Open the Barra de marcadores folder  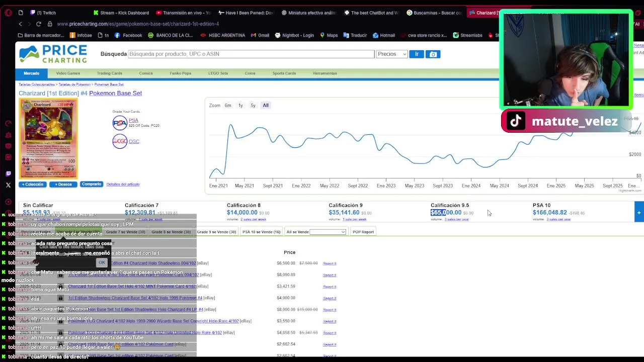(x=41, y=35)
